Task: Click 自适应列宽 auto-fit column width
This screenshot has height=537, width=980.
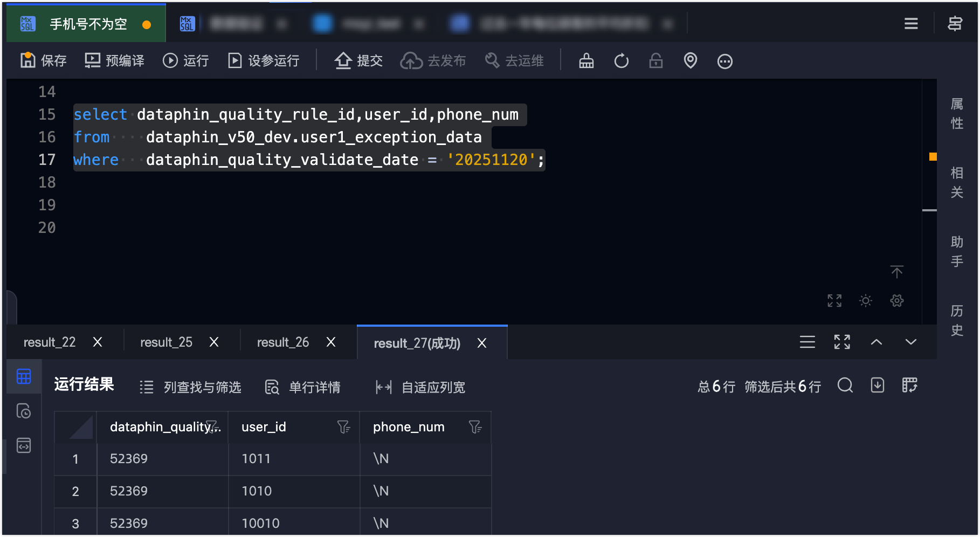Action: tap(420, 387)
